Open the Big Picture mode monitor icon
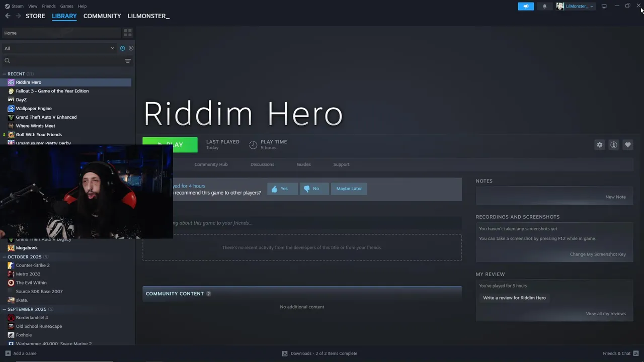Screen dimensions: 644x362 pyautogui.click(x=604, y=6)
